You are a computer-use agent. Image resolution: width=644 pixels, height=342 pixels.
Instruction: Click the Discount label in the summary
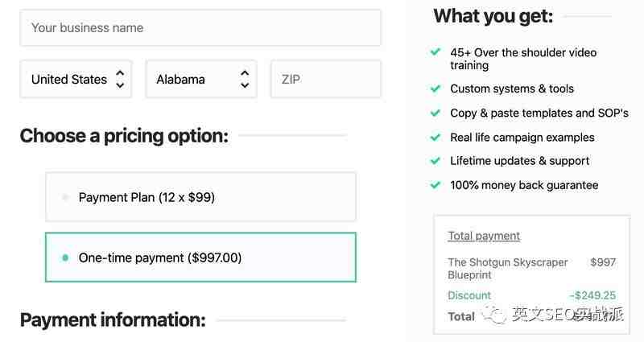pyautogui.click(x=469, y=295)
